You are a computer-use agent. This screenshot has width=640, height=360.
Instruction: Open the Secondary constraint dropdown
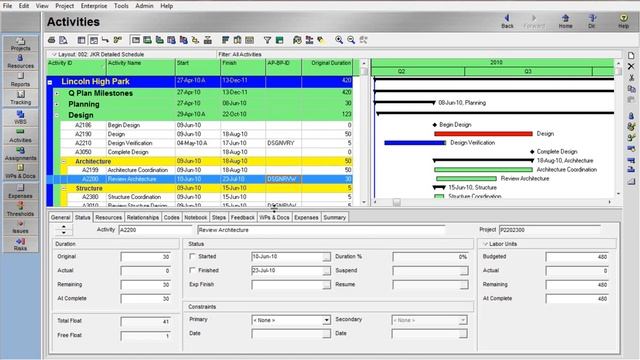[x=462, y=320]
